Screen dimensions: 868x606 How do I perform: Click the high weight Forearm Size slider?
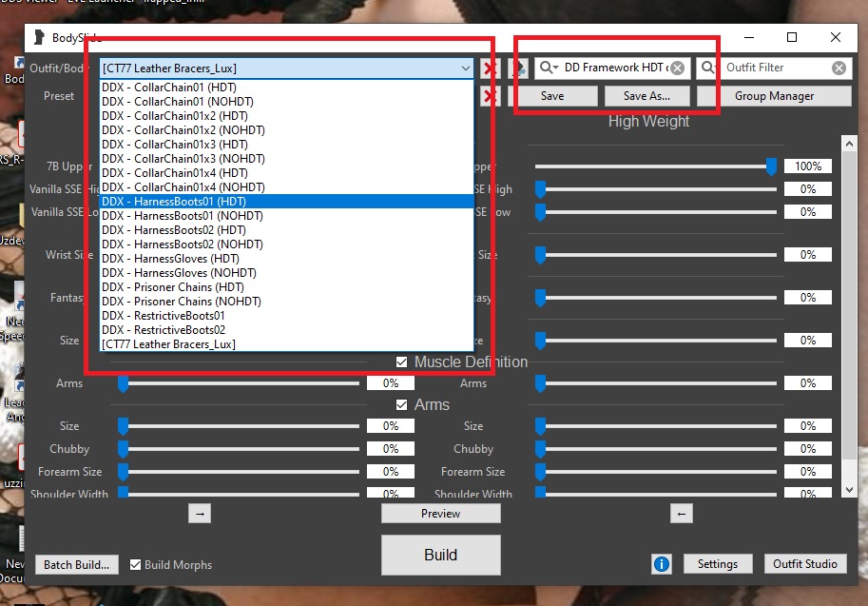[x=655, y=472]
